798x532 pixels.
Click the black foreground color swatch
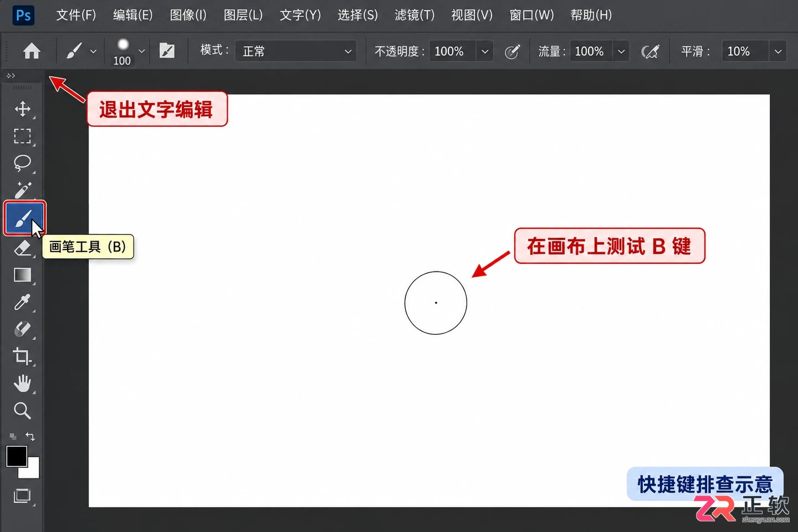click(17, 456)
